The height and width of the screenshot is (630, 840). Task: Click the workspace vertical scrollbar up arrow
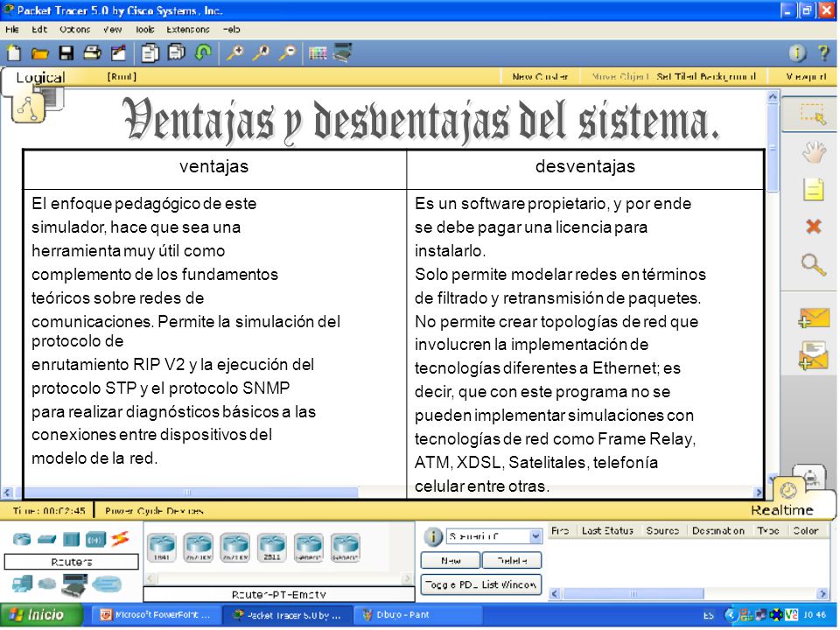[x=773, y=96]
